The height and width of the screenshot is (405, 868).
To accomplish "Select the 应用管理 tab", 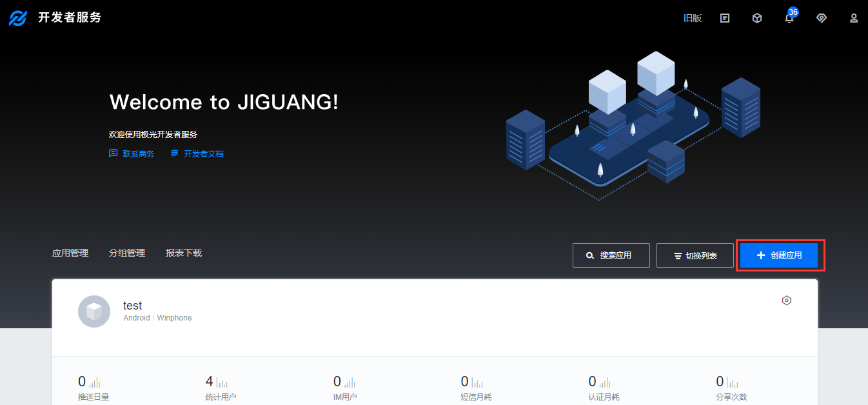I will pos(70,253).
